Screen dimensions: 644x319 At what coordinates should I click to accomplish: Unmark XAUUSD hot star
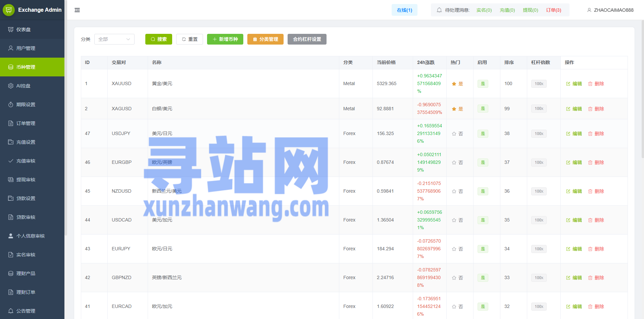click(454, 84)
